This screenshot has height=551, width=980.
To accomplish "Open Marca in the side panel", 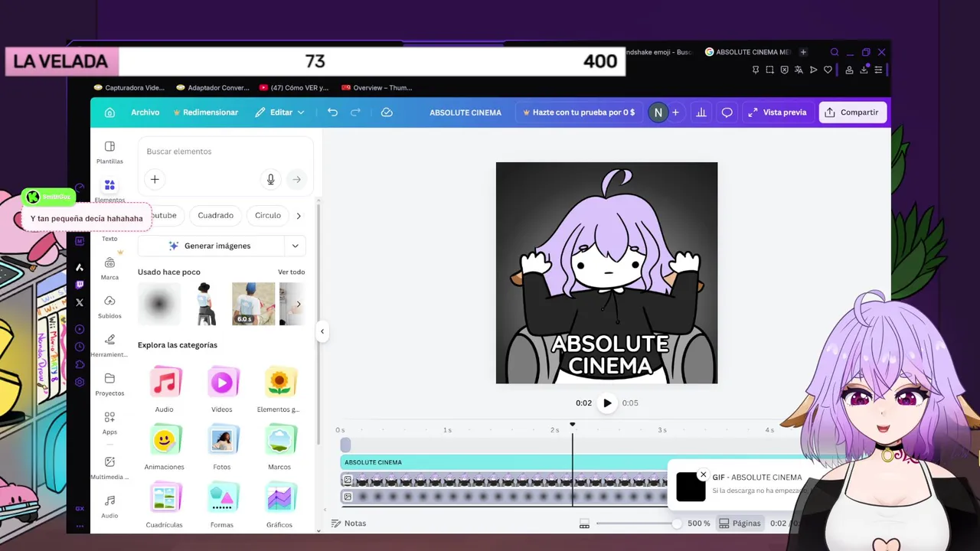I will [109, 269].
